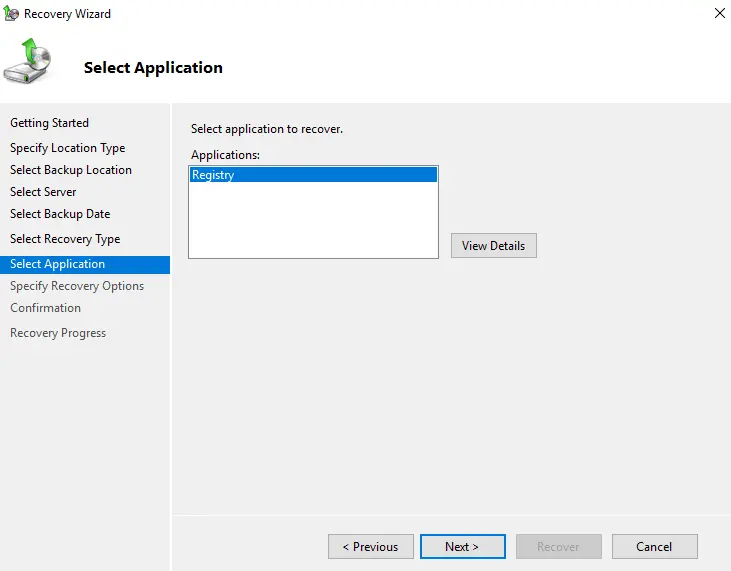731x571 pixels.
Task: Click the grayed-out Recover button
Action: tap(558, 547)
